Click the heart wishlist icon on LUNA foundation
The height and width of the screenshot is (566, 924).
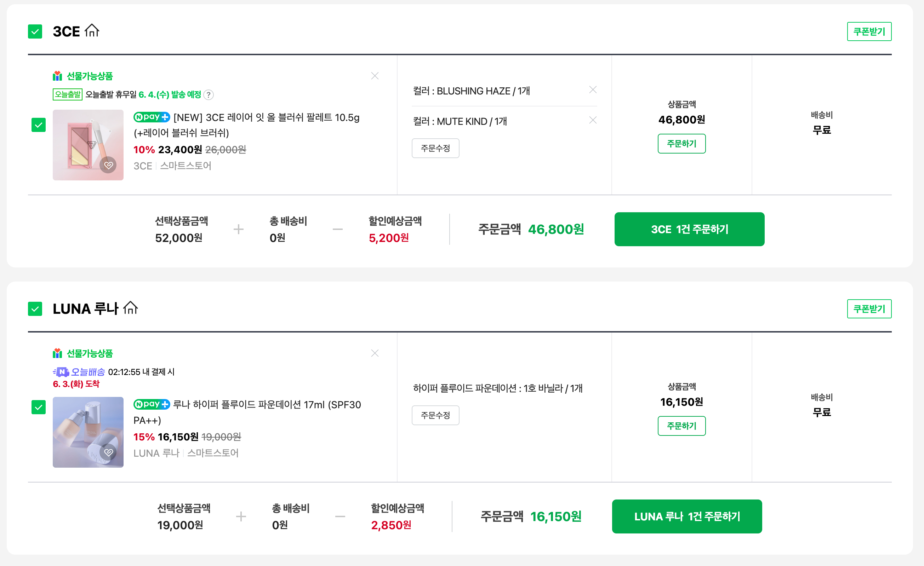[x=108, y=452]
